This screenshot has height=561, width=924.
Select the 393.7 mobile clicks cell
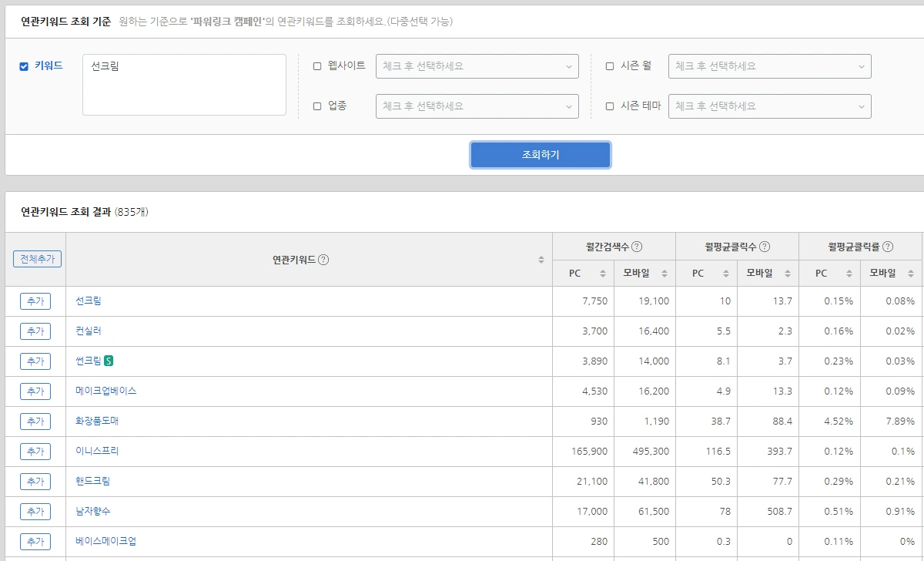point(768,452)
